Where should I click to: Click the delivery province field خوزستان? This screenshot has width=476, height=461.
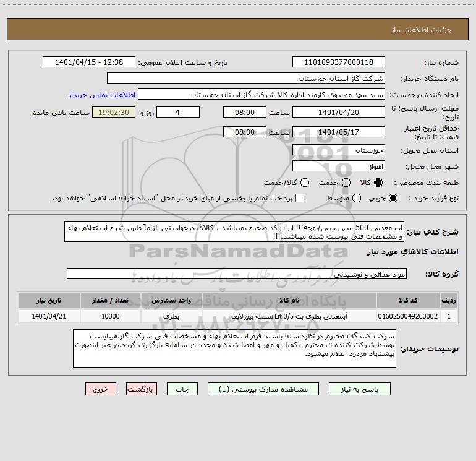(339, 150)
